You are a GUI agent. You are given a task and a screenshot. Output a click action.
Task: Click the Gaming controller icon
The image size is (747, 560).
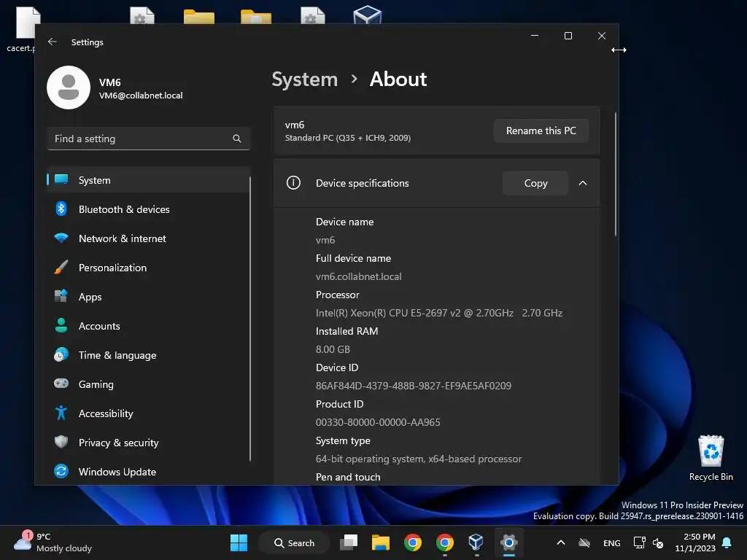tap(61, 383)
